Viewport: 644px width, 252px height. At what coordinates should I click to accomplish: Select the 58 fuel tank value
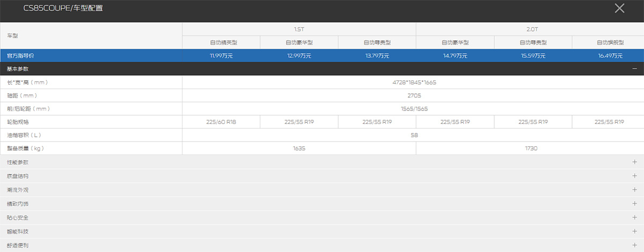point(414,135)
